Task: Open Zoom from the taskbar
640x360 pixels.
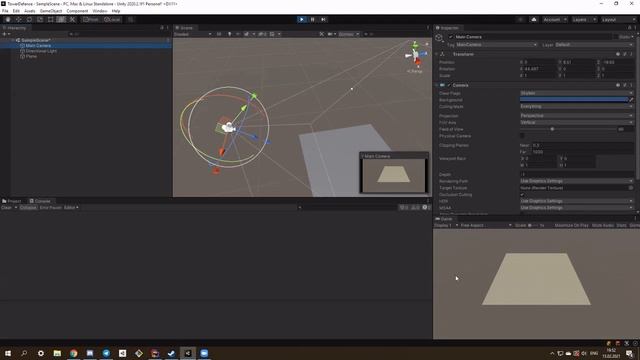Action: coord(204,353)
